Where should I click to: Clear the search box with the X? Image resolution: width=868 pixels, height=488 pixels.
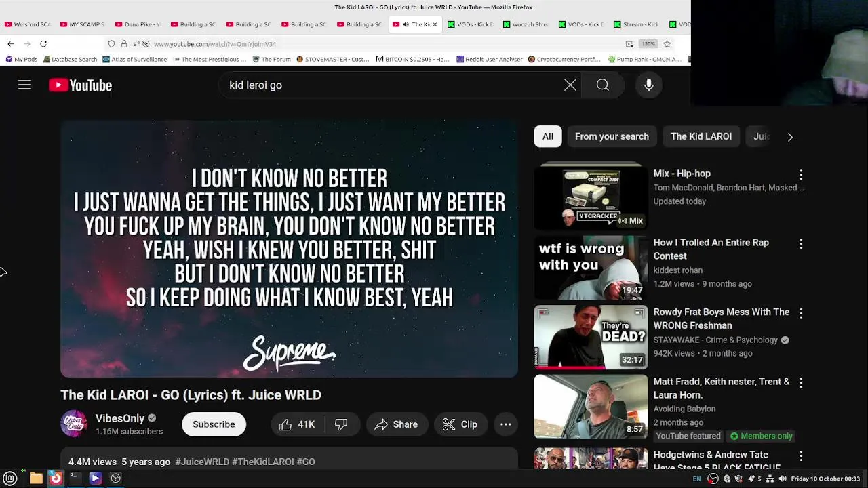[x=570, y=85]
